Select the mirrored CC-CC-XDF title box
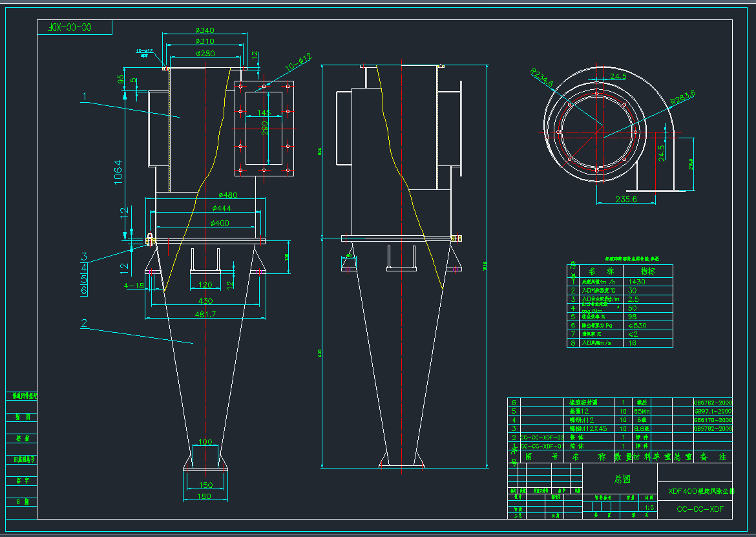Viewport: 756px width, 537px height. click(74, 27)
